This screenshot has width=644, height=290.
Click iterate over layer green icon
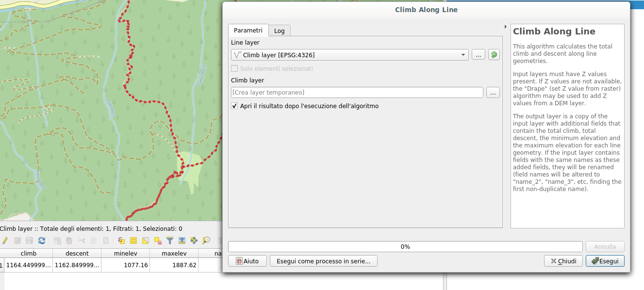tap(494, 55)
